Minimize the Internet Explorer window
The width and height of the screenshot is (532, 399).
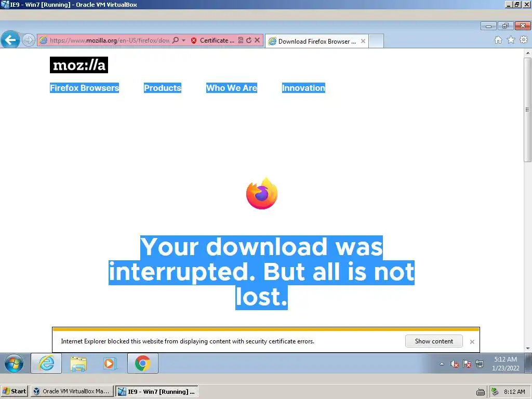pos(488,26)
